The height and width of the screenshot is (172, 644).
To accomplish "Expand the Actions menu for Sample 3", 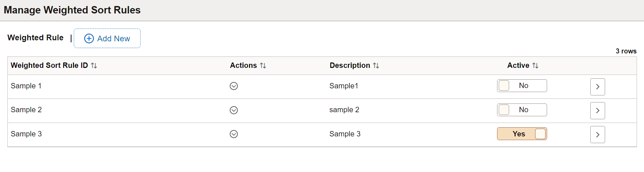I will point(234,134).
